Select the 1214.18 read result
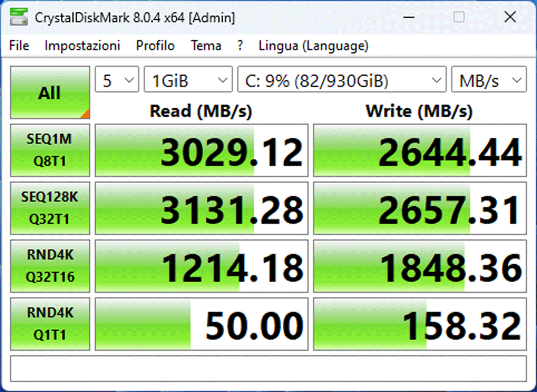This screenshot has height=392, width=537. click(x=202, y=266)
